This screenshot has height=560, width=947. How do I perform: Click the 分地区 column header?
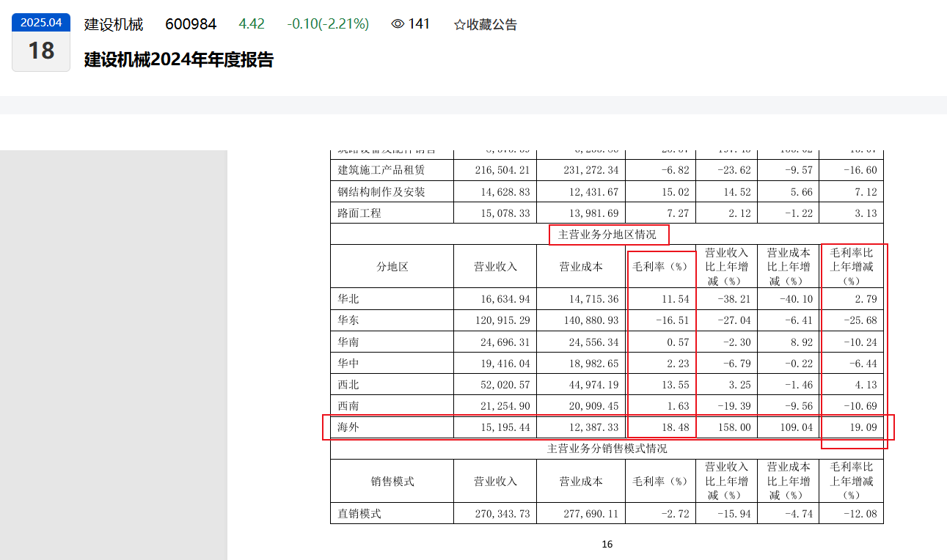[392, 267]
